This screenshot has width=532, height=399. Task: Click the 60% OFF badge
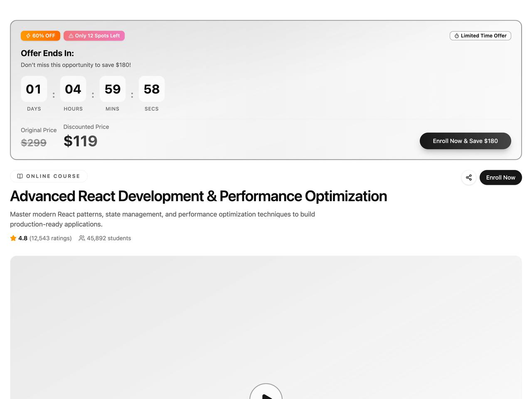coord(40,36)
